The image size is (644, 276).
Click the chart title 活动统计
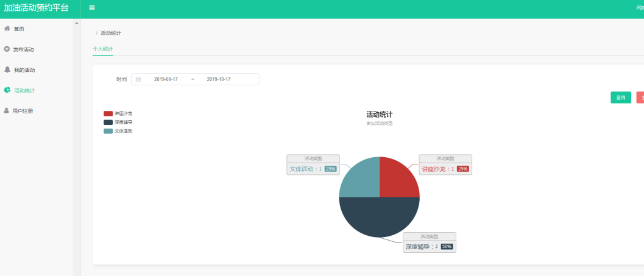[380, 115]
